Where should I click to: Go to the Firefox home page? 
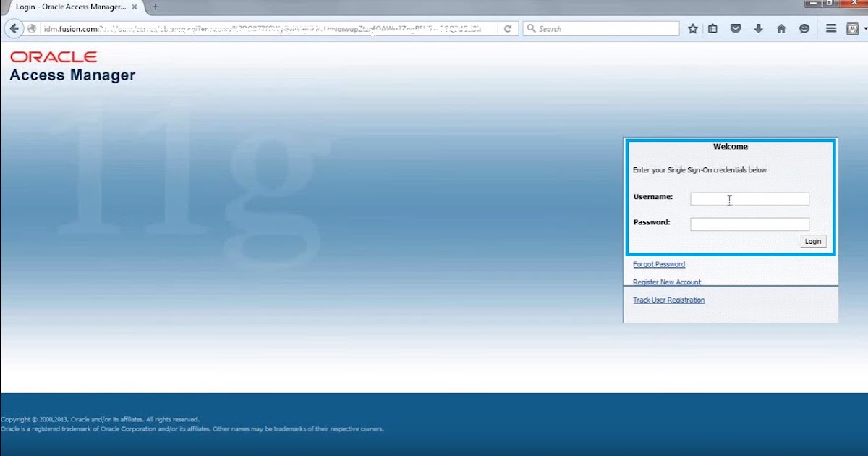pyautogui.click(x=781, y=28)
